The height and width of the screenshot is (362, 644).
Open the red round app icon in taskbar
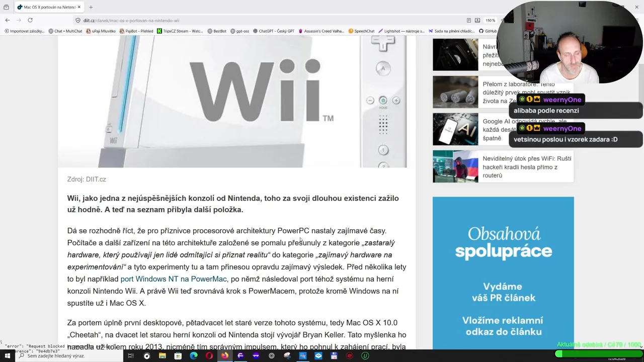click(349, 356)
